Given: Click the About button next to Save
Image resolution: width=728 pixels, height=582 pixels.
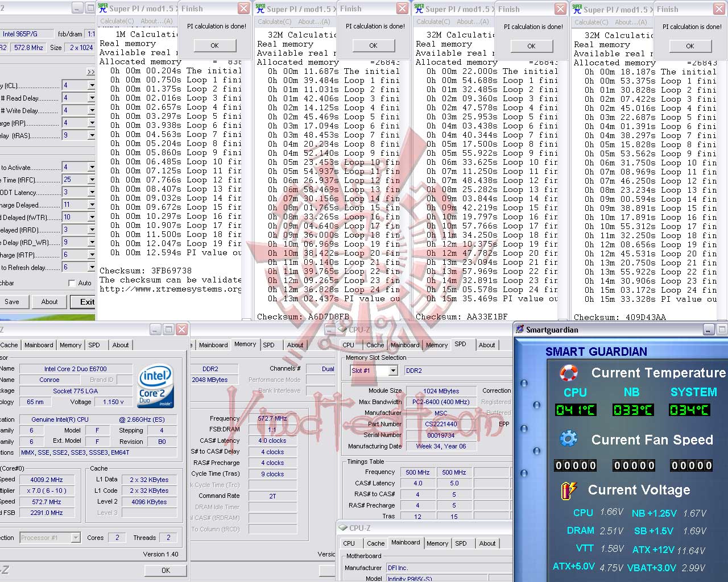Looking at the screenshot, I should [x=49, y=302].
